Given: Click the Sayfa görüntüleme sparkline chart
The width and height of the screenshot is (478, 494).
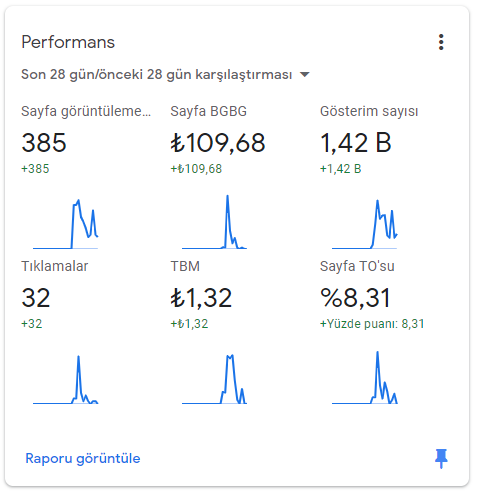Looking at the screenshot, I should pos(65,224).
